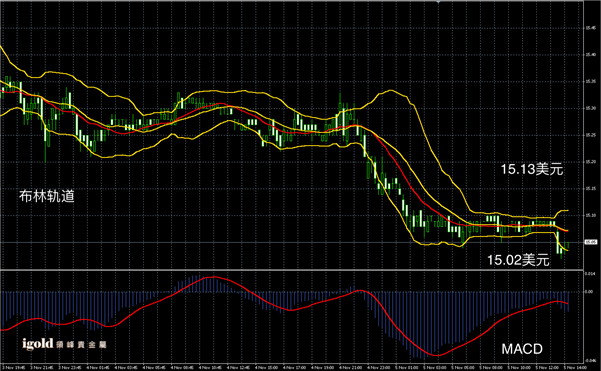Click the 5 Nov 14:00 time label
This screenshot has height=371, width=601.
[x=575, y=368]
